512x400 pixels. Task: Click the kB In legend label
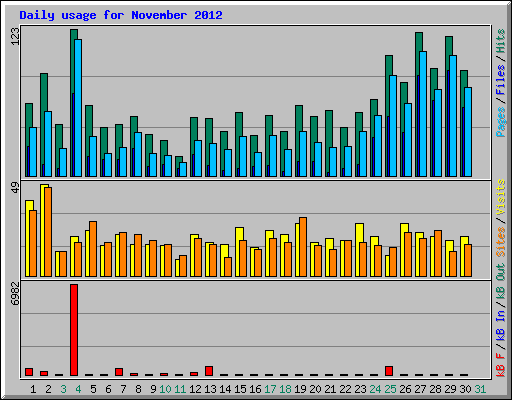coord(501,325)
